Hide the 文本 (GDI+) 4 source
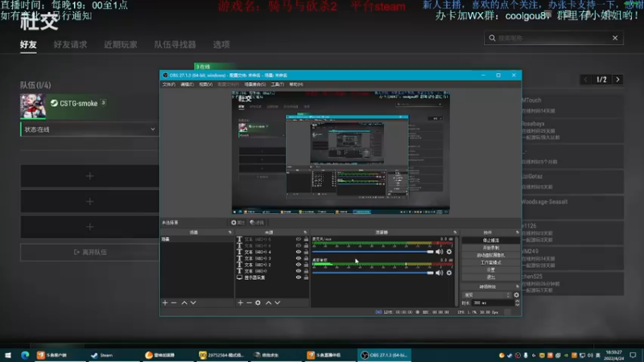 299,252
